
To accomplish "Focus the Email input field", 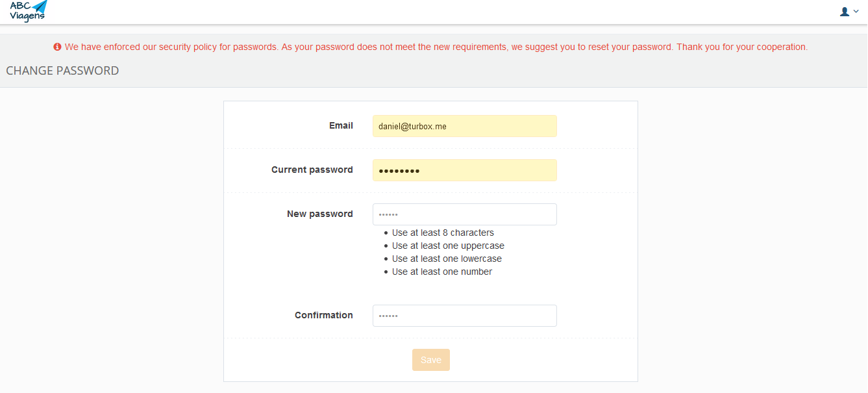I will (x=464, y=126).
